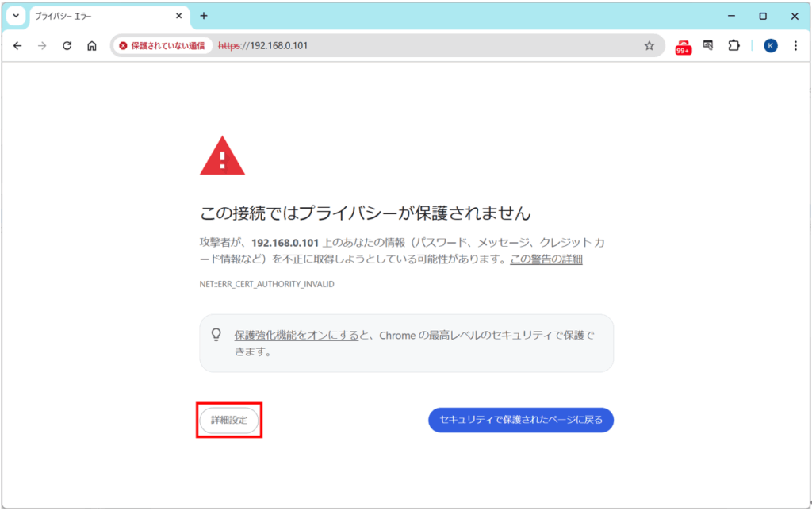
Task: Click the browser Back arrow
Action: 17,46
